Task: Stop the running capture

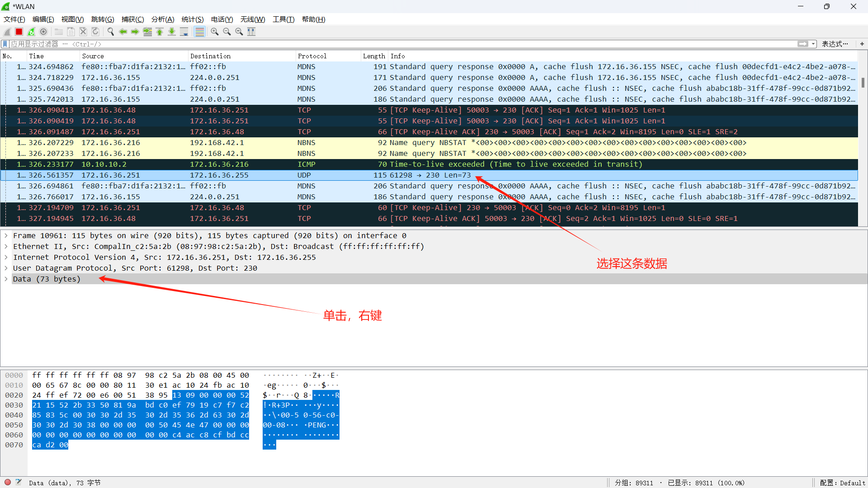Action: [x=19, y=32]
